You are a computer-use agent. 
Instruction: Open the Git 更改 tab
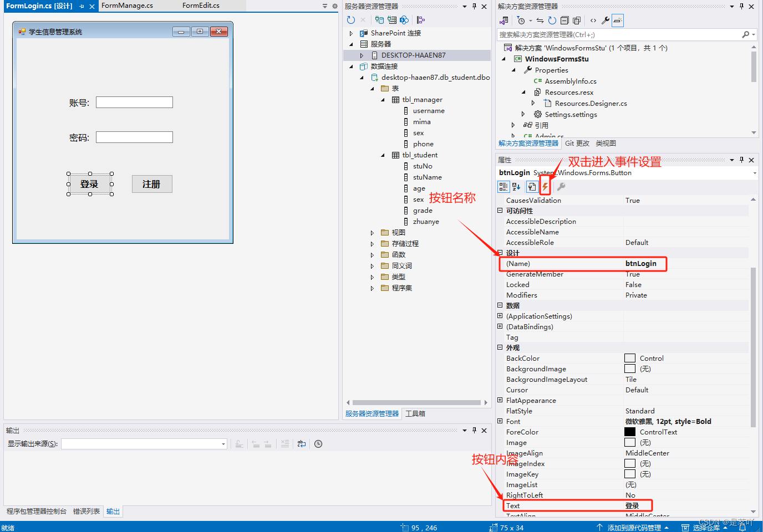pos(577,143)
